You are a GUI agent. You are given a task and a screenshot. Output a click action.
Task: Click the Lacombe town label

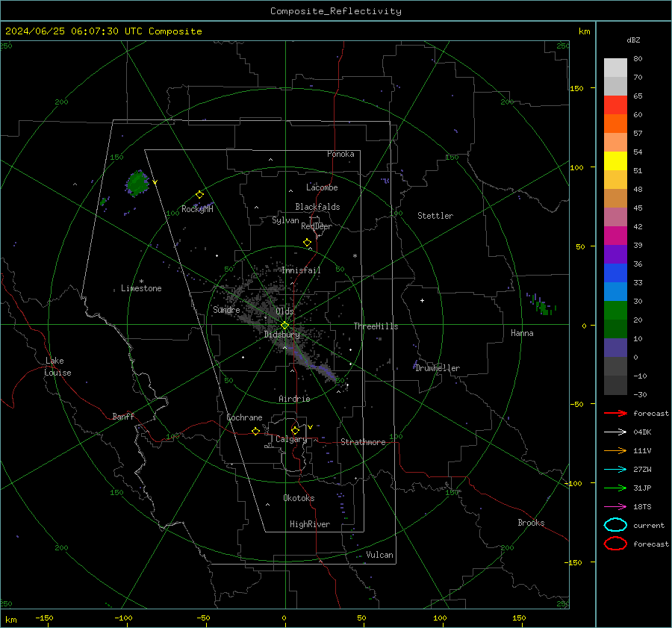[x=322, y=187]
